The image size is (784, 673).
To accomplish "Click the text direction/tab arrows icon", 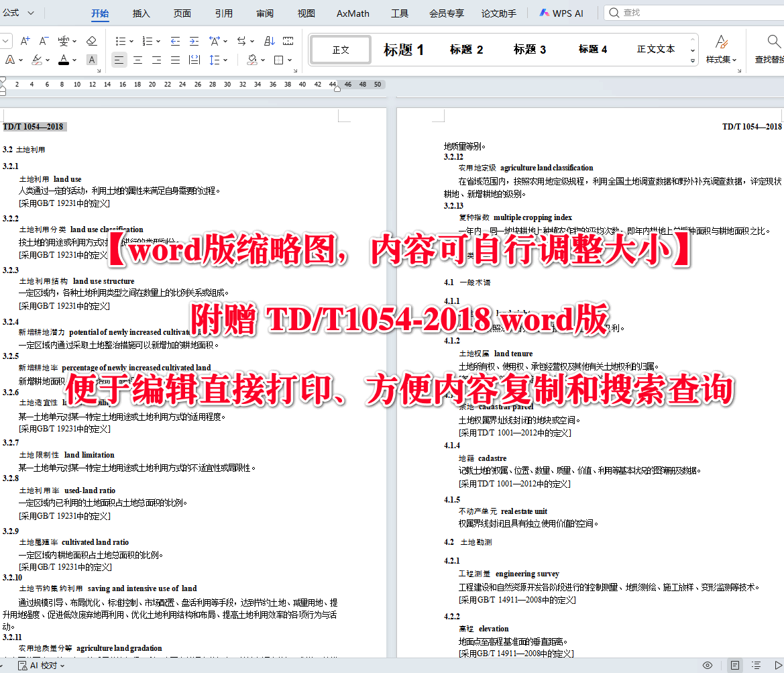I will (241, 41).
